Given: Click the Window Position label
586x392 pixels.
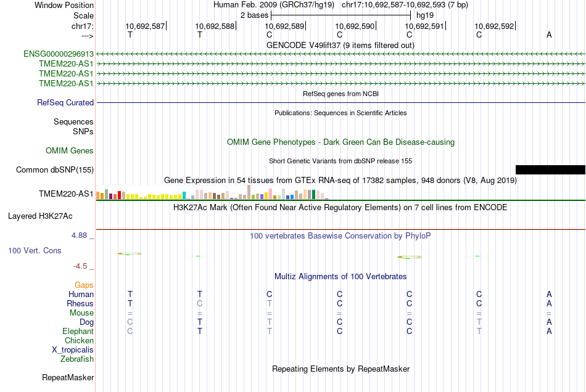Looking at the screenshot, I should pos(64,5).
